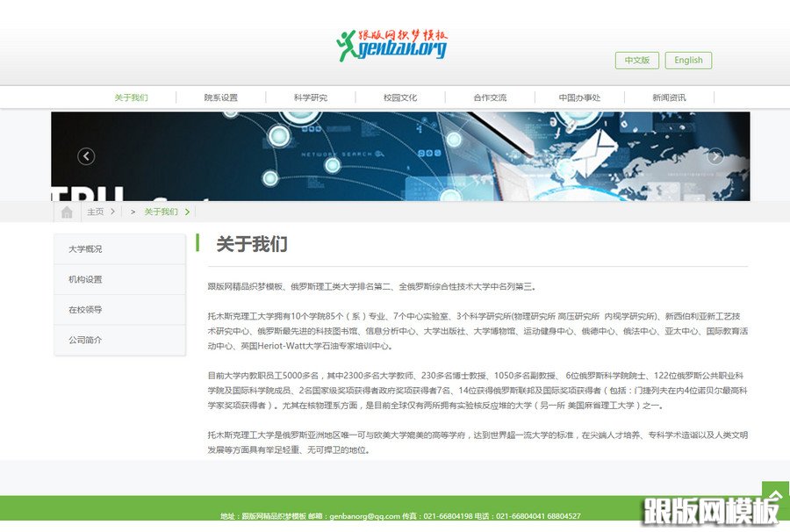Open the 科学研究 menu
790x532 pixels.
coord(309,97)
